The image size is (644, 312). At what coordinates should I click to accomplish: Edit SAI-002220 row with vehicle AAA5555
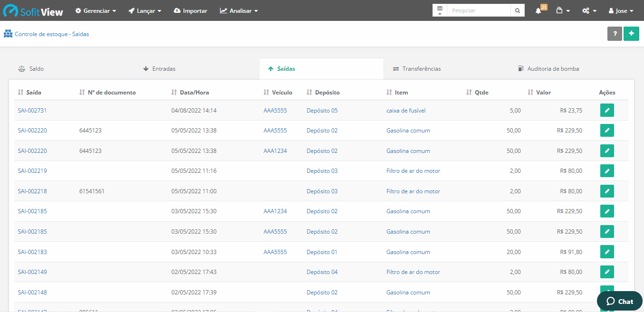coord(607,131)
